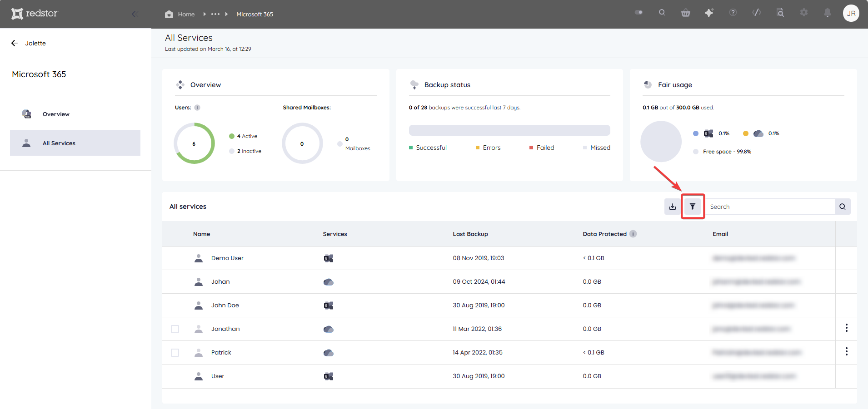The width and height of the screenshot is (868, 409).
Task: Click the '09 Oct 2024, 01:44' backup date
Action: point(479,281)
